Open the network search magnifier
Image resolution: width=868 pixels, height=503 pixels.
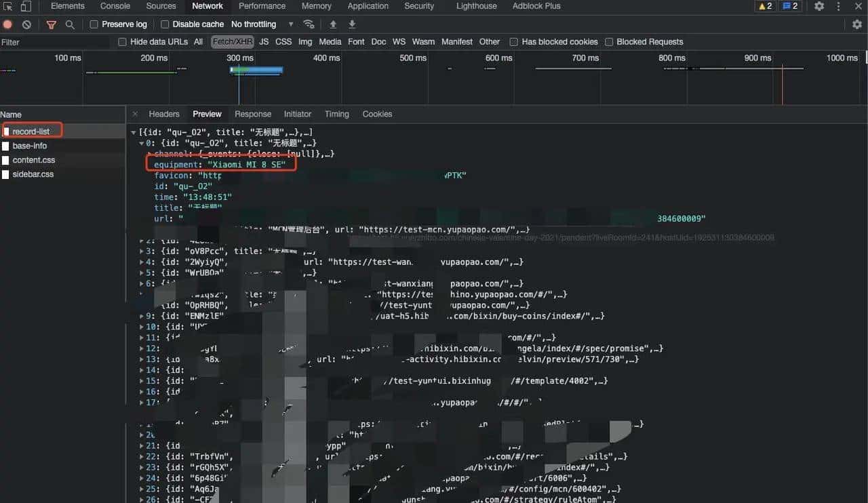tap(70, 24)
